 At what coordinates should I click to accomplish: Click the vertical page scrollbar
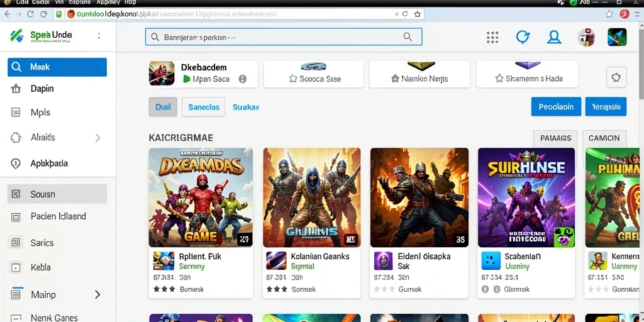641,164
